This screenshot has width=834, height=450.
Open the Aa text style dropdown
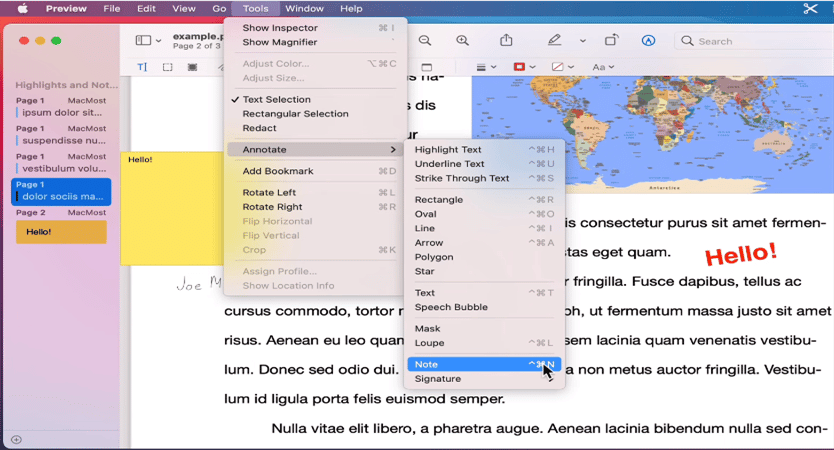[x=603, y=67]
